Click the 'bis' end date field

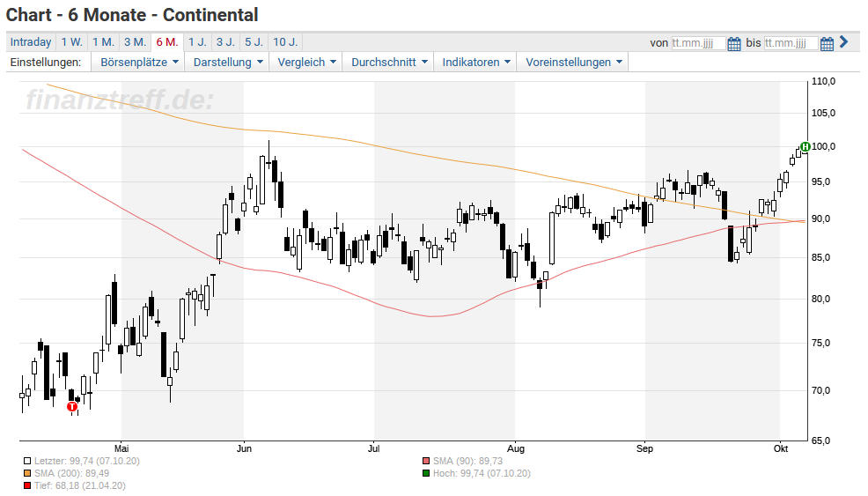(791, 43)
